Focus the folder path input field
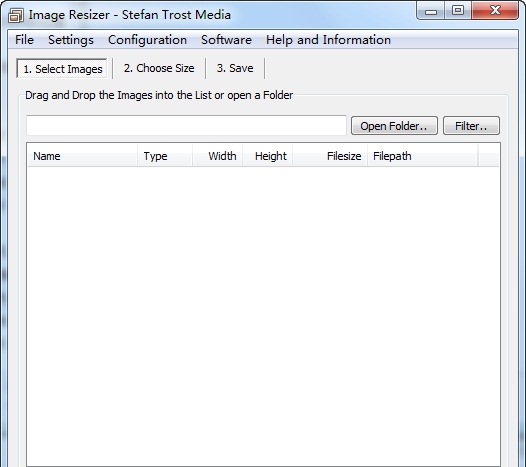 tap(186, 126)
